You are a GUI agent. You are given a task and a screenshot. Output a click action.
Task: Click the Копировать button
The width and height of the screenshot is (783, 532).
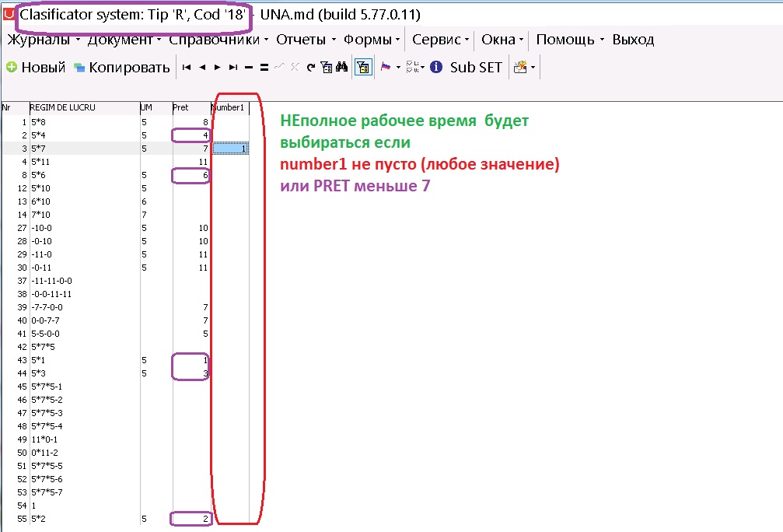[122, 68]
